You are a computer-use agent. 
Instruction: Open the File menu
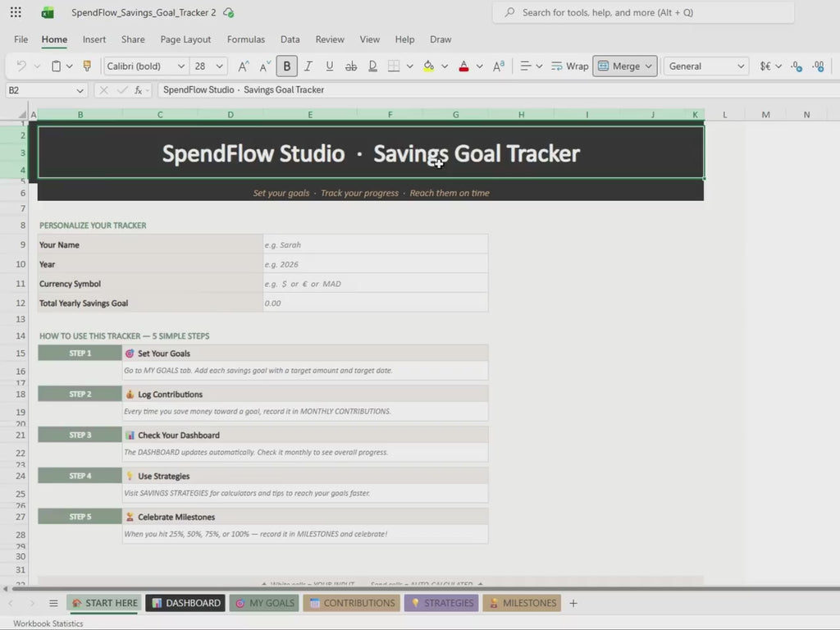coord(21,39)
